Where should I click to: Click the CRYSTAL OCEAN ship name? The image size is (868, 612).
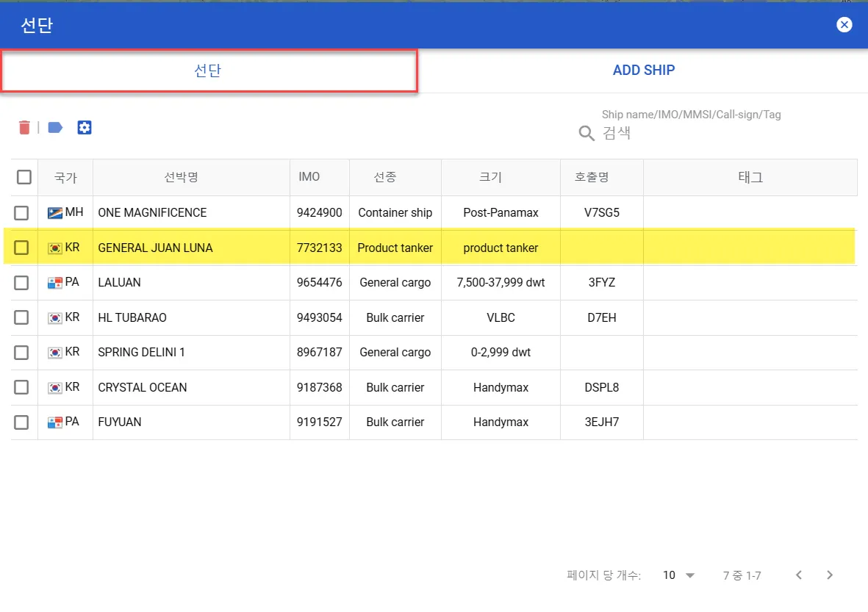143,387
